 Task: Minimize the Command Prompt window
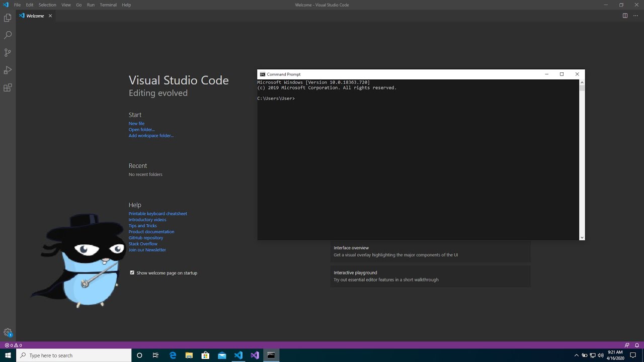[547, 74]
